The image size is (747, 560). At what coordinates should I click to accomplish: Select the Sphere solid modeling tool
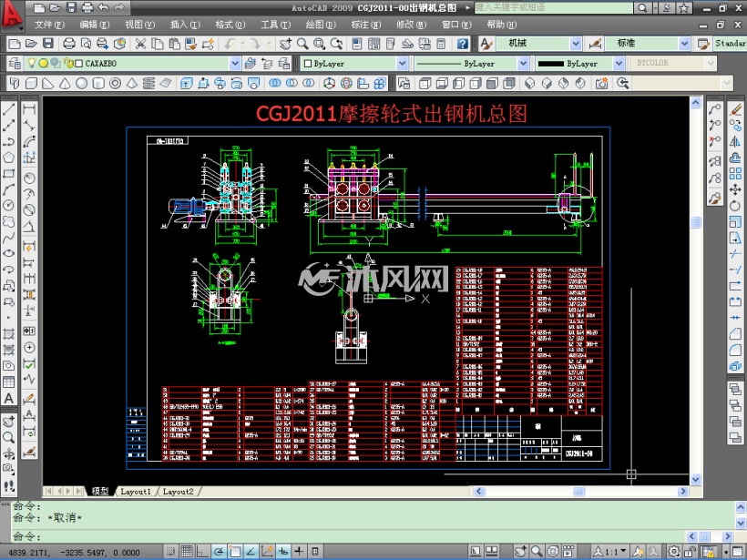(x=81, y=84)
